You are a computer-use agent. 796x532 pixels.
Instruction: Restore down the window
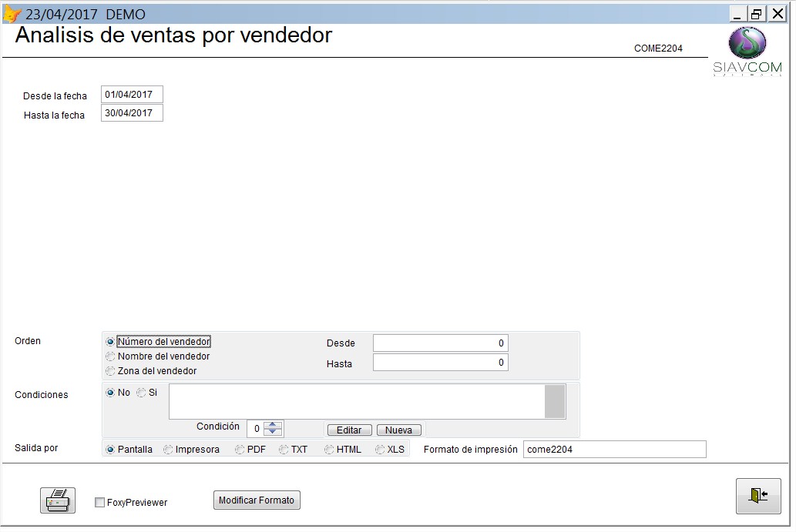point(757,14)
